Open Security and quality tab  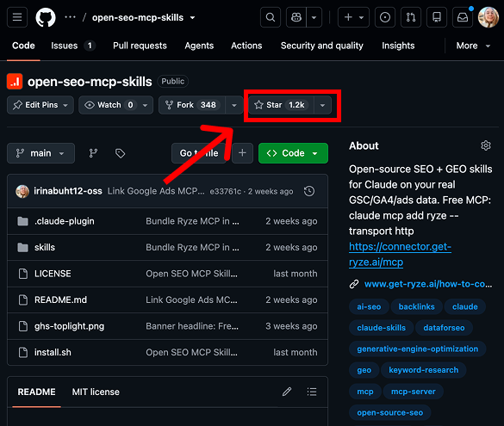pyautogui.click(x=321, y=46)
